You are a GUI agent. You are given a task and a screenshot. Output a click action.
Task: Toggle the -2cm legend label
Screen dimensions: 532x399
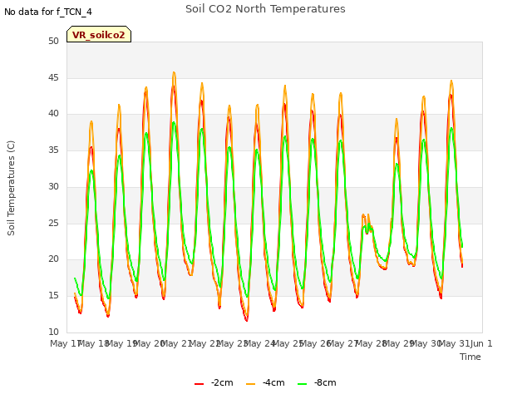[x=222, y=382]
